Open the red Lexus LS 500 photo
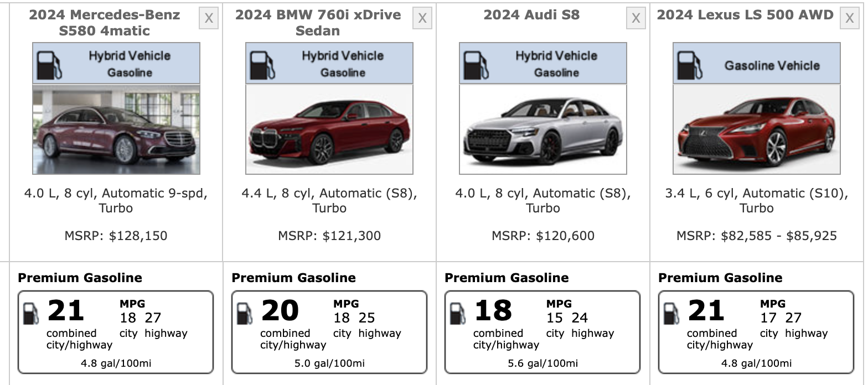 756,130
